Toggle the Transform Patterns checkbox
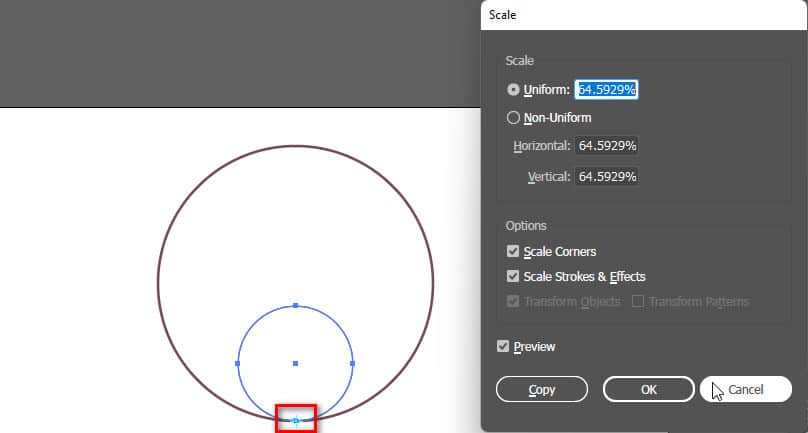The height and width of the screenshot is (433, 808). pyautogui.click(x=637, y=302)
